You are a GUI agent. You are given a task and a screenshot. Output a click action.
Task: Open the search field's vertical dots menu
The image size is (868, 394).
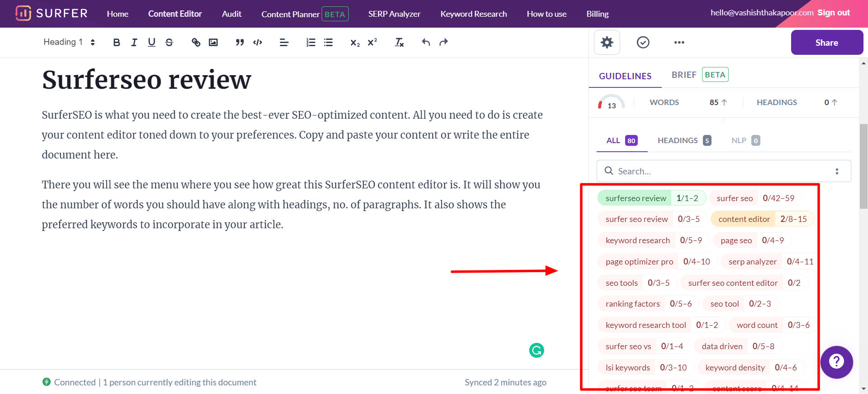click(837, 171)
